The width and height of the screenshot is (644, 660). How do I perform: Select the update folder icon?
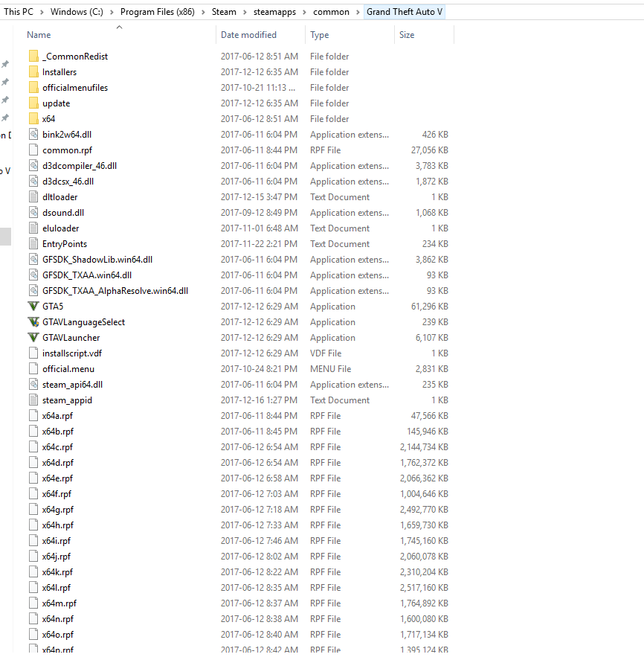click(x=33, y=103)
